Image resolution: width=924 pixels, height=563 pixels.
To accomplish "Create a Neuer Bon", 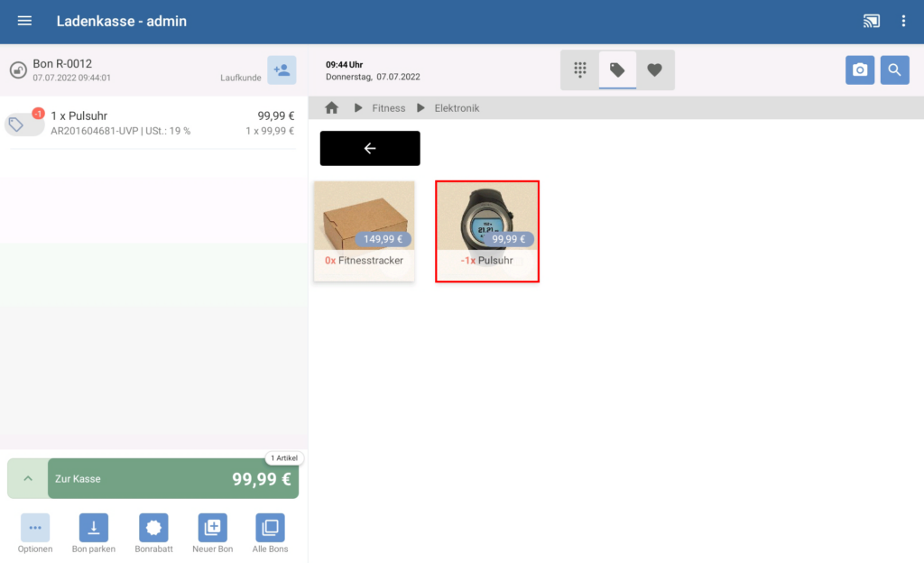I will point(212,528).
